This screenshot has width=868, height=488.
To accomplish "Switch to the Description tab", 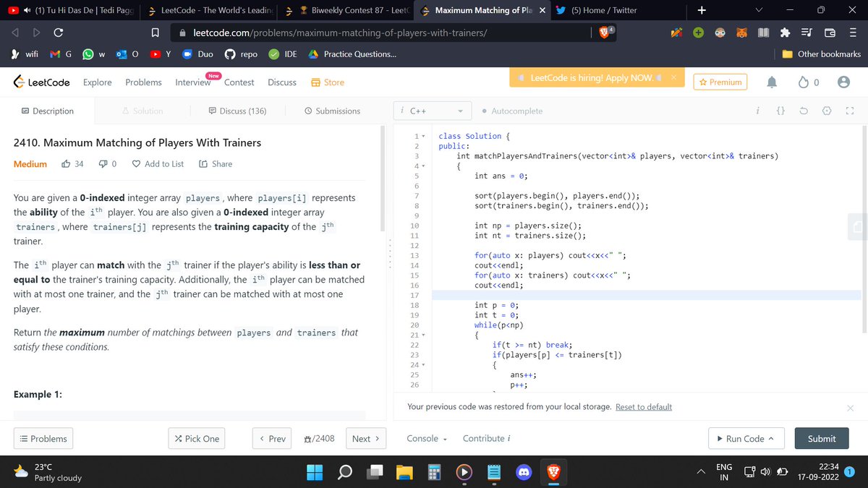I will click(48, 111).
